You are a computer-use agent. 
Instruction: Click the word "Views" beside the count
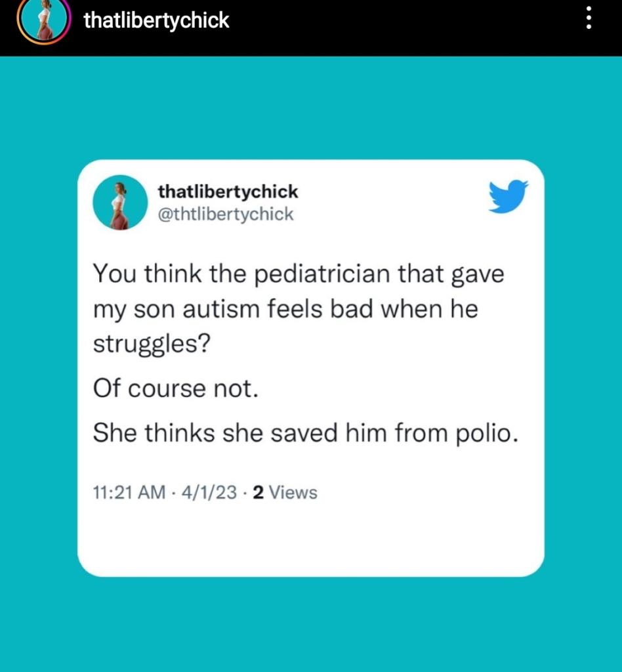tap(293, 492)
